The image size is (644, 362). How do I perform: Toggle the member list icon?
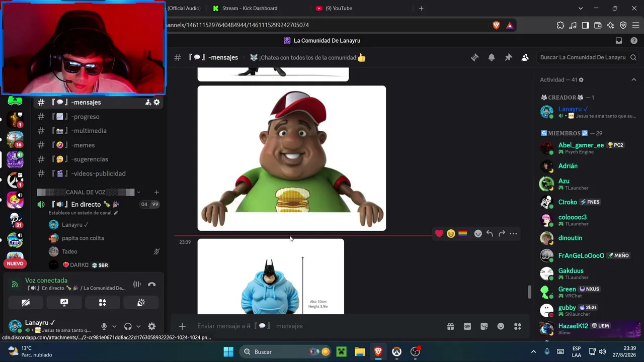click(525, 57)
